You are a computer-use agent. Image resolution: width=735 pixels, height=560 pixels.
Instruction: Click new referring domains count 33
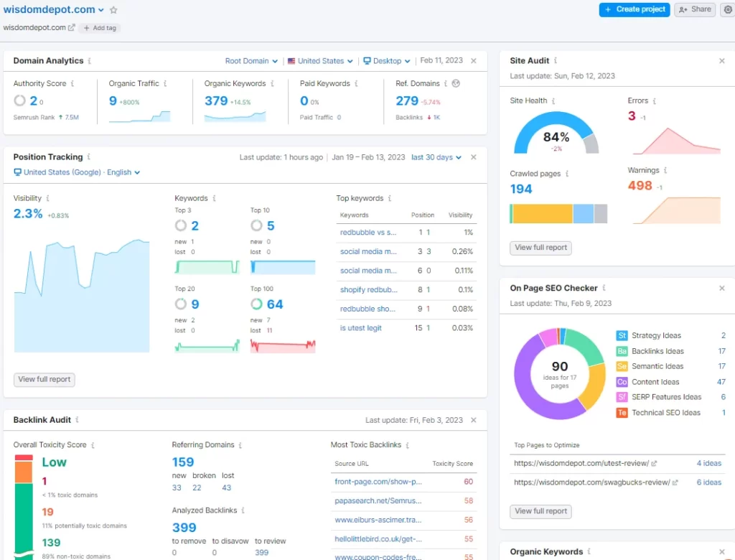(177, 487)
